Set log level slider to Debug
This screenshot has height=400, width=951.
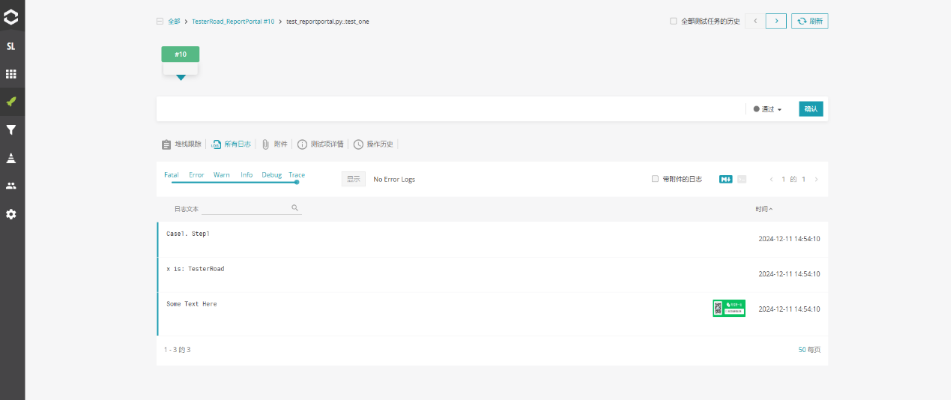click(272, 175)
